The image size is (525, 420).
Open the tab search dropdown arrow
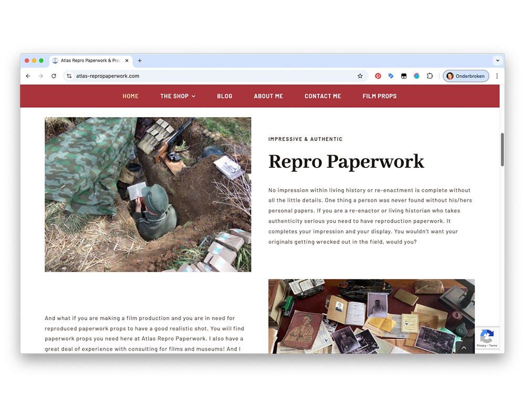tap(497, 61)
